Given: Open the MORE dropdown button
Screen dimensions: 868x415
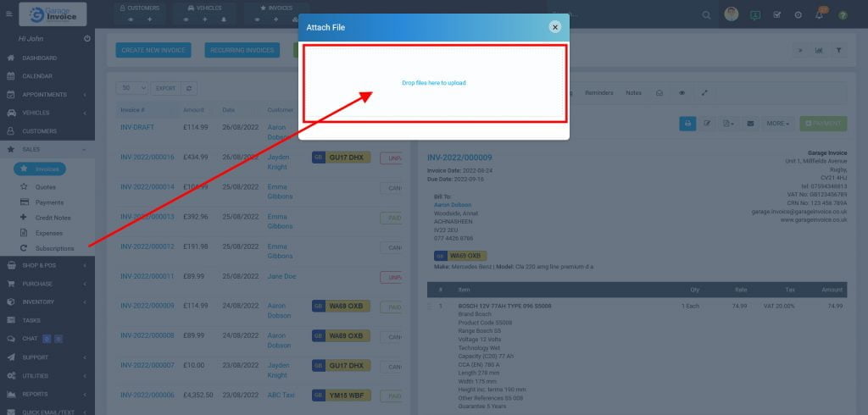Looking at the screenshot, I should (776, 124).
